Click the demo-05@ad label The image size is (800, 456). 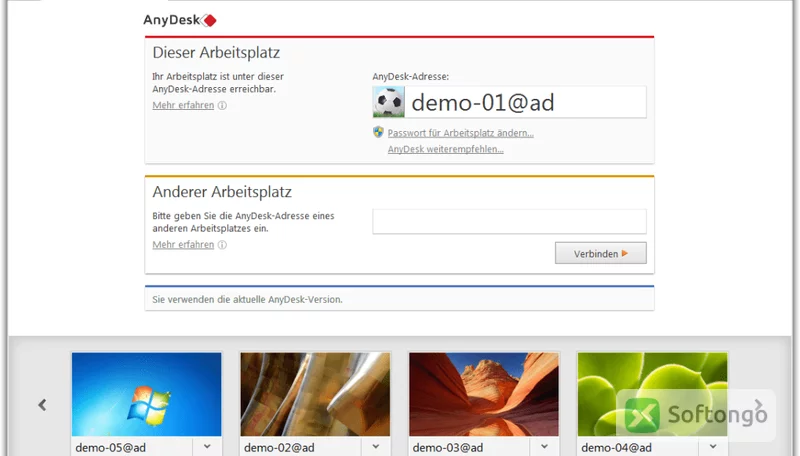pyautogui.click(x=111, y=447)
